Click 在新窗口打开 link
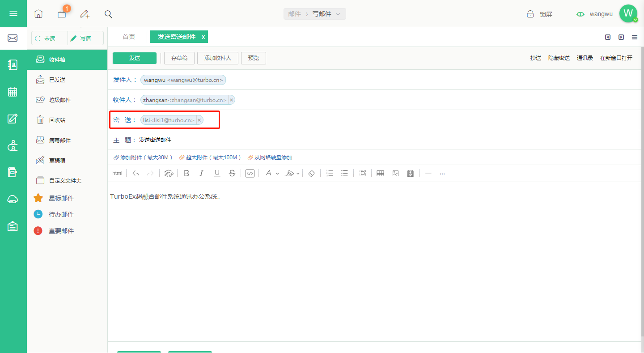The width and height of the screenshot is (644, 353). point(616,58)
